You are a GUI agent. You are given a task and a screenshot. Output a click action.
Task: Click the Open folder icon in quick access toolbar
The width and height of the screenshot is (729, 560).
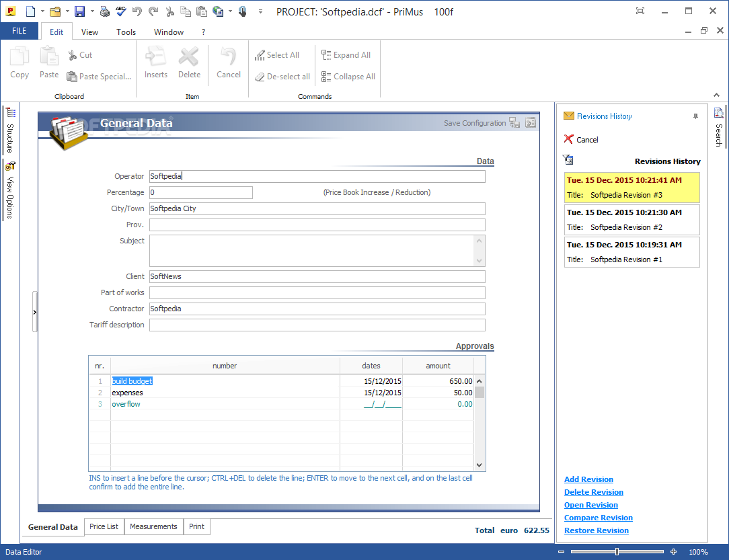pos(55,11)
